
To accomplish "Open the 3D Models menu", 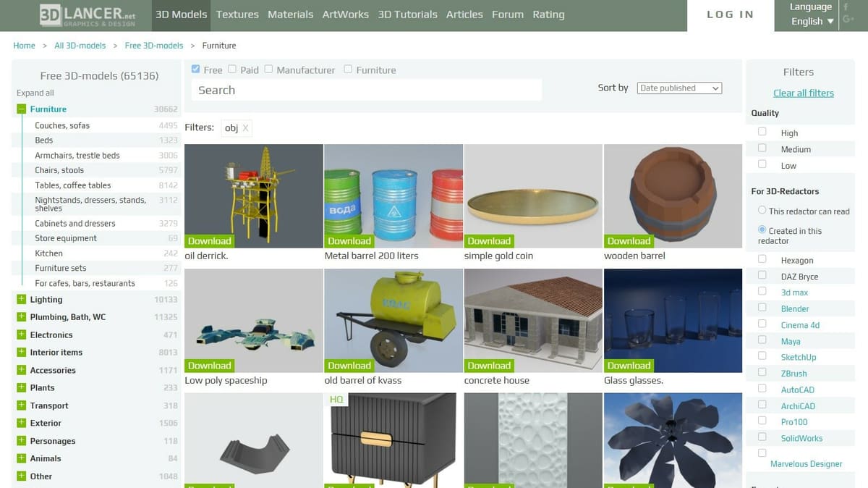I will pyautogui.click(x=181, y=14).
